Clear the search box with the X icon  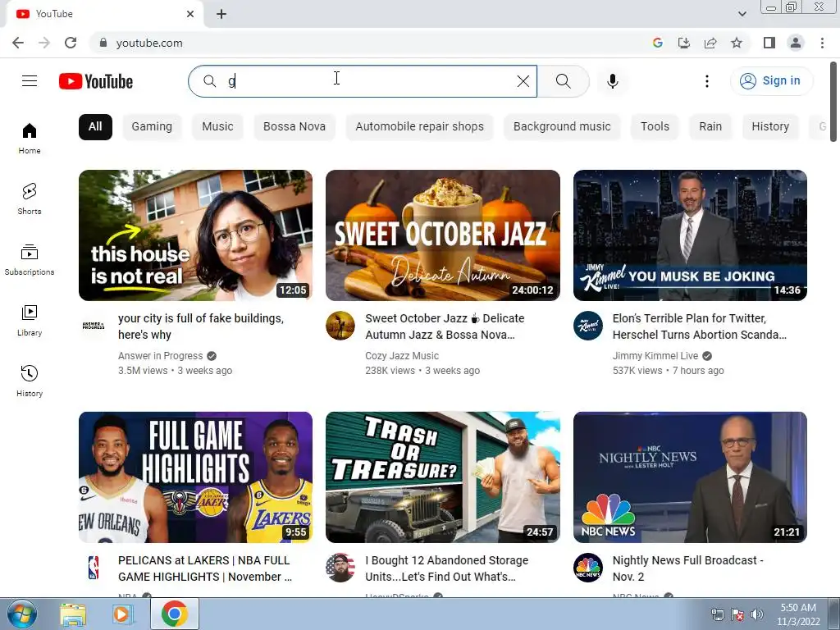(523, 81)
